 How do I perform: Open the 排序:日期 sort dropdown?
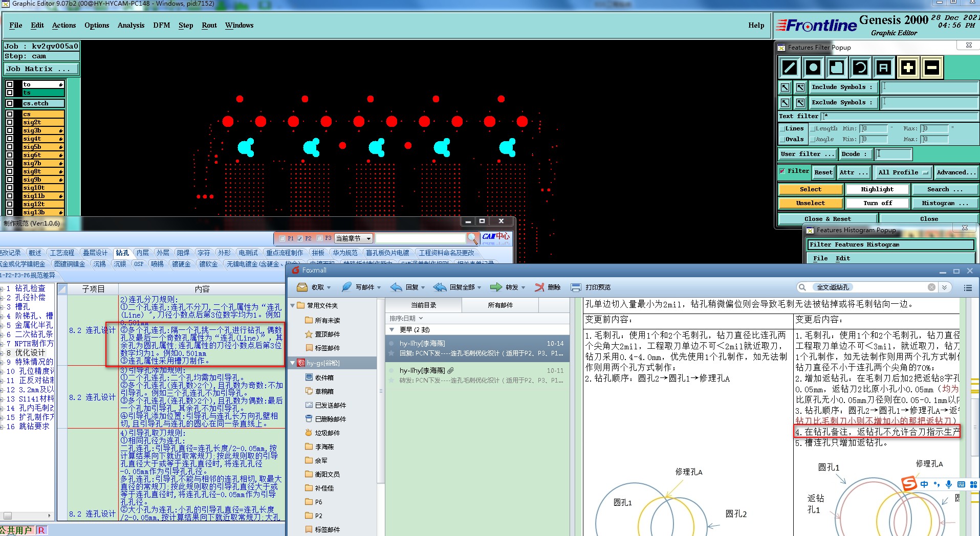[x=407, y=318]
